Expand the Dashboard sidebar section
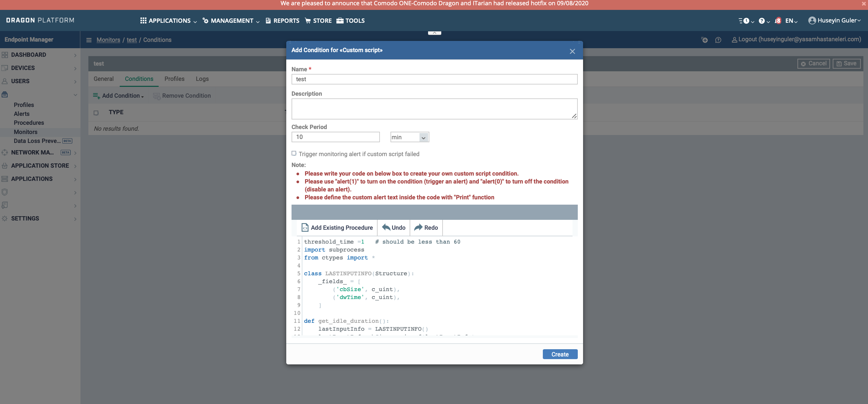The height and width of the screenshot is (404, 868). (75, 55)
